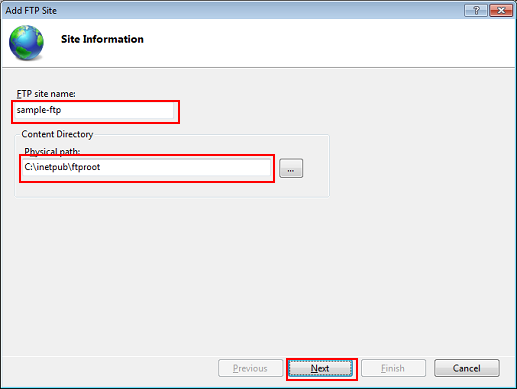The height and width of the screenshot is (389, 517).
Task: Click the 'C:\inetpub\ftproot' path text
Action: point(62,167)
